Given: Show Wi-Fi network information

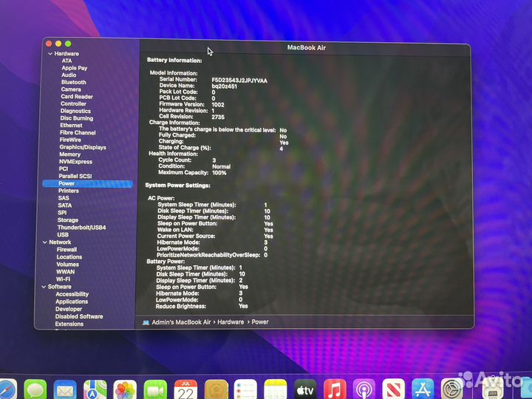Looking at the screenshot, I should pyautogui.click(x=63, y=279).
